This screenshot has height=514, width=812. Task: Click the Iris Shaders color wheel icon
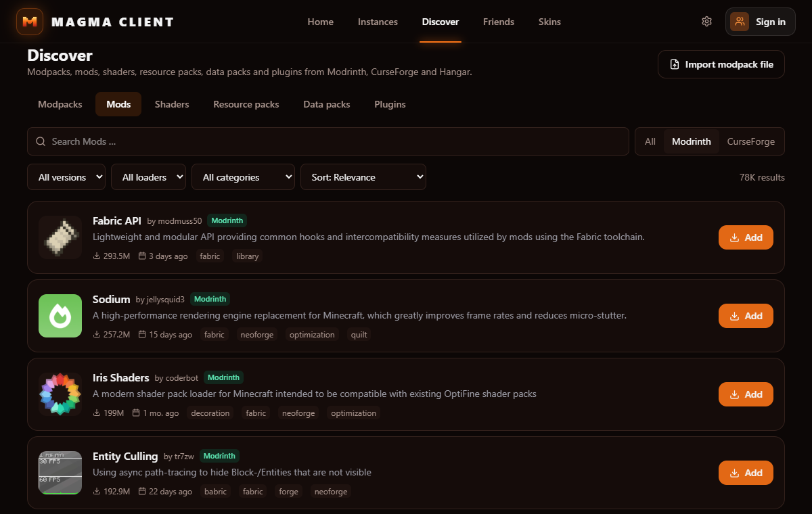coord(60,394)
